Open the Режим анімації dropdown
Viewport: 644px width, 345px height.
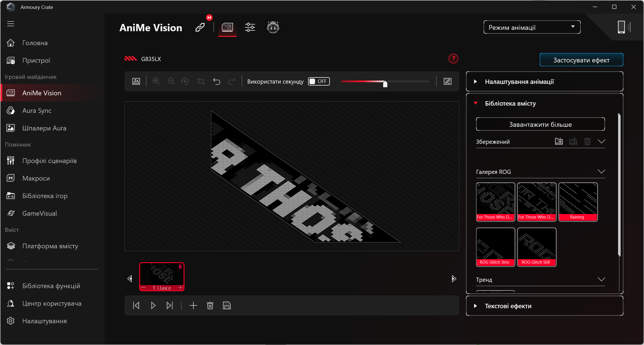pos(532,27)
